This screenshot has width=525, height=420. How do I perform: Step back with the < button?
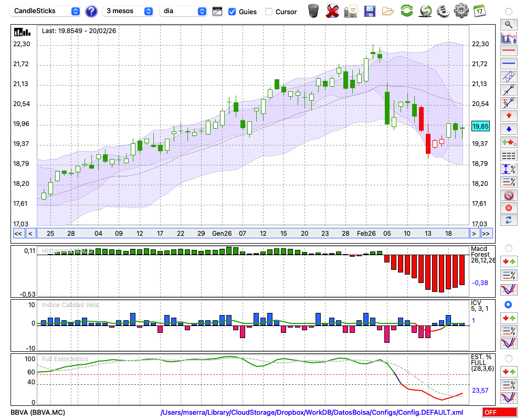(30, 234)
